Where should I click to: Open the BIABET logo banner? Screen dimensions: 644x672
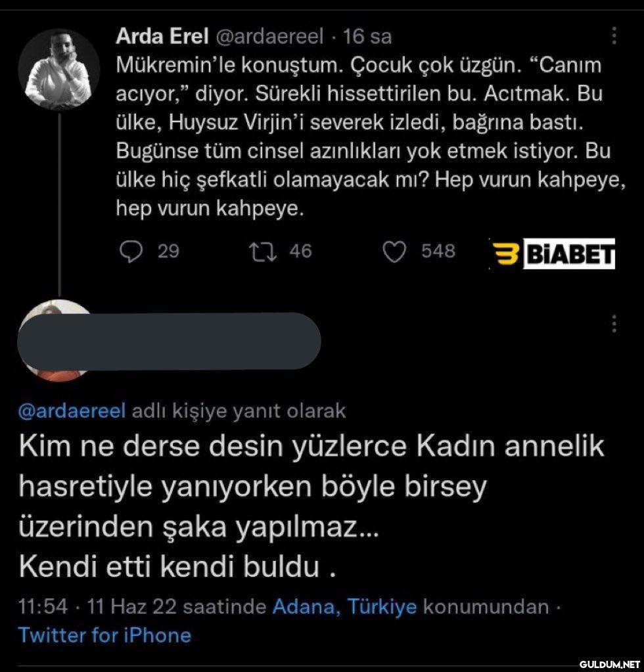click(553, 254)
